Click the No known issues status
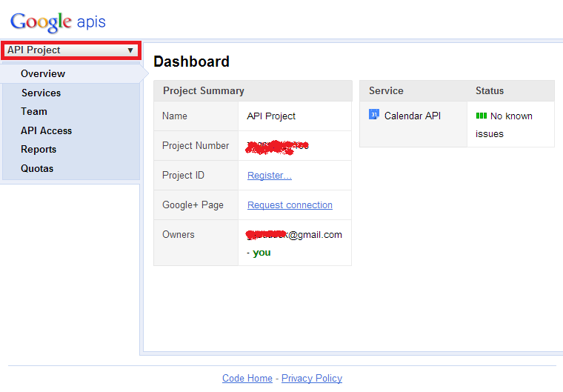 [504, 124]
